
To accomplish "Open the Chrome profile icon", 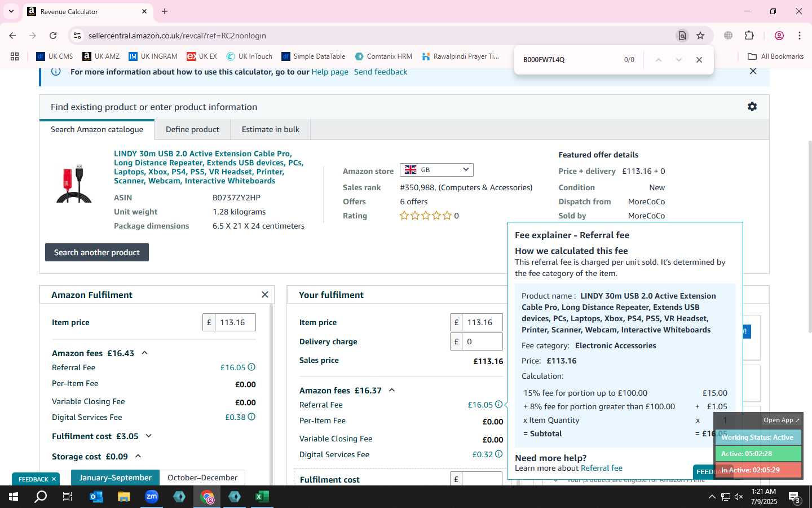I will (x=779, y=36).
